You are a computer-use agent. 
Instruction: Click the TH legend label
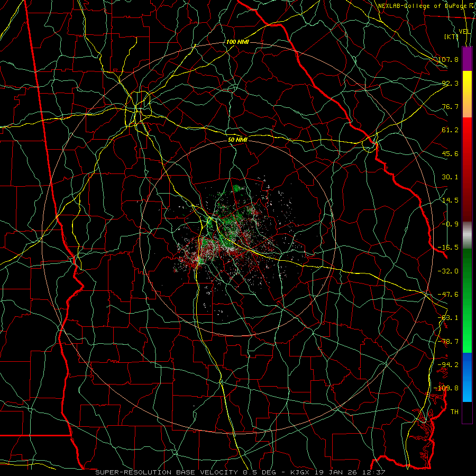pos(454,412)
